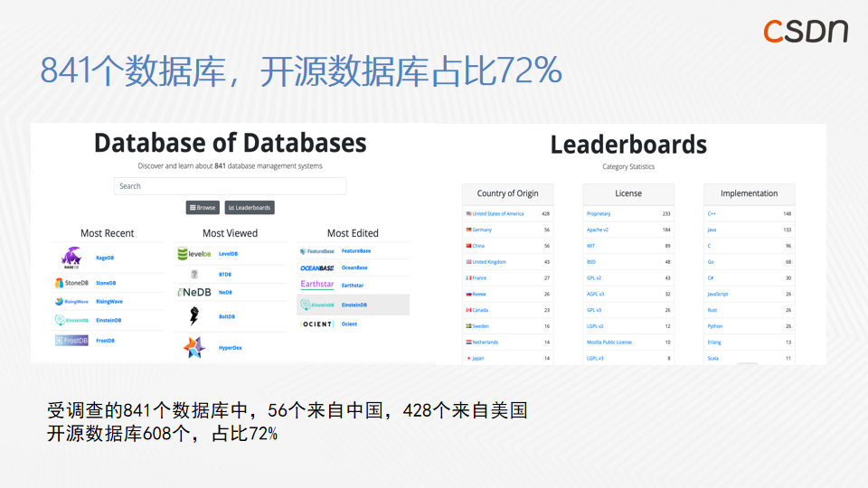Viewport: 868px width, 488px height.
Task: Open EinsteinDB link under Most Recent
Action: tap(108, 320)
